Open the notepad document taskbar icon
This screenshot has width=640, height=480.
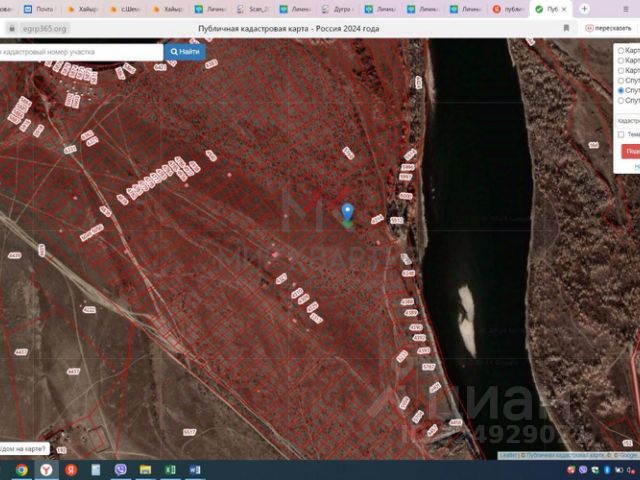tap(96, 470)
